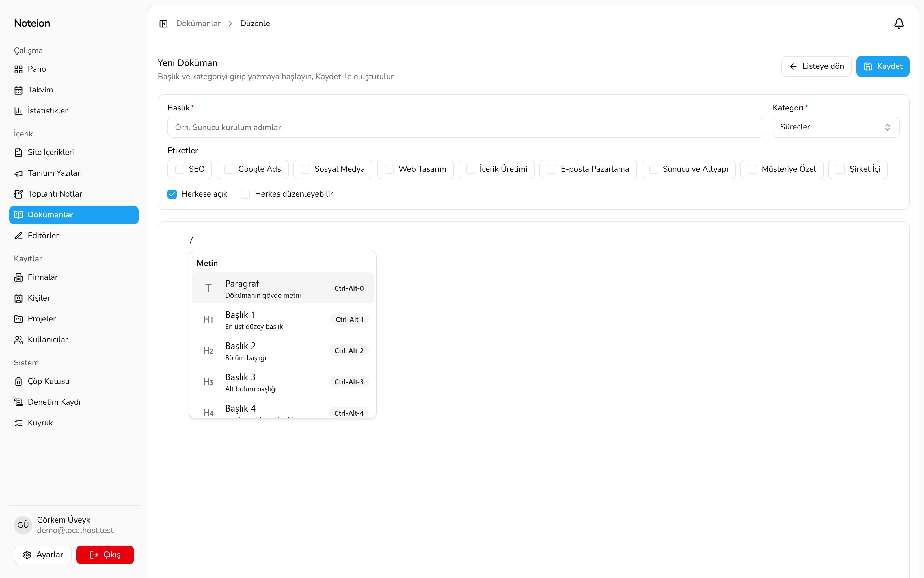Check the E-posta Pazarlama tag
Image resolution: width=924 pixels, height=578 pixels.
(552, 169)
